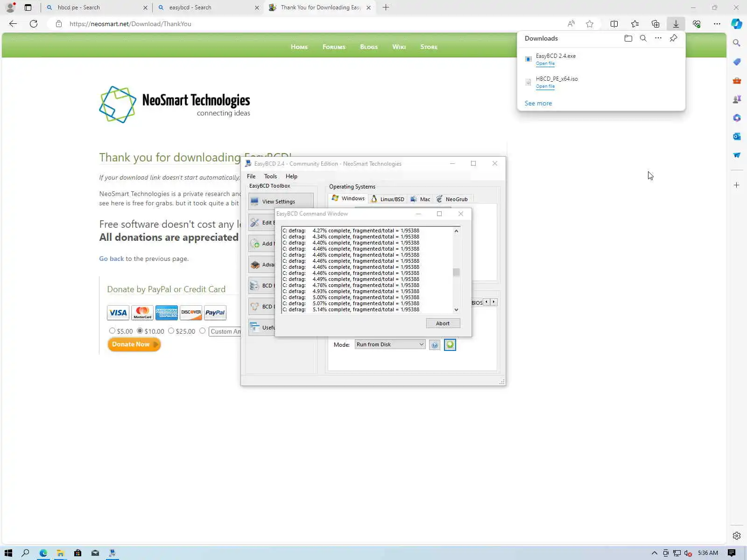The image size is (747, 560).
Task: Click command window scrollbar thumb
Action: [456, 272]
